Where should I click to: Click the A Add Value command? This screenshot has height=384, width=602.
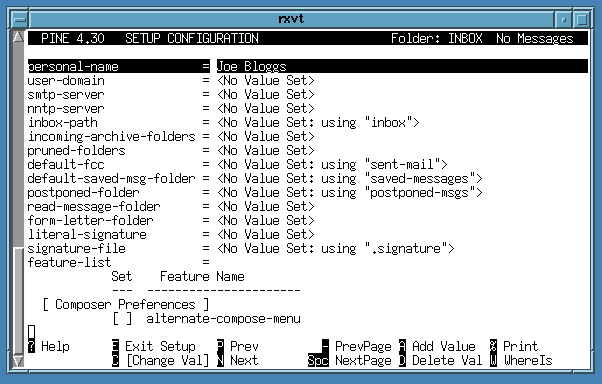437,347
